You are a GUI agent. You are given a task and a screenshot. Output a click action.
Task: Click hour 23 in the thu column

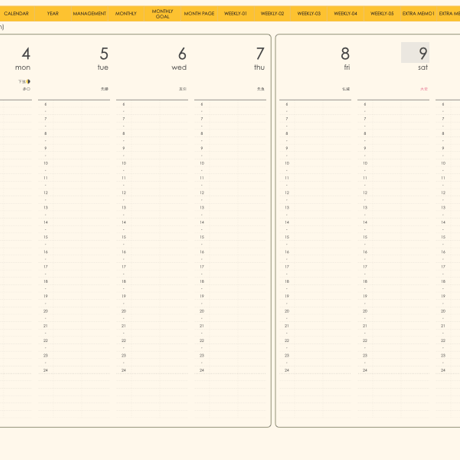coord(202,355)
